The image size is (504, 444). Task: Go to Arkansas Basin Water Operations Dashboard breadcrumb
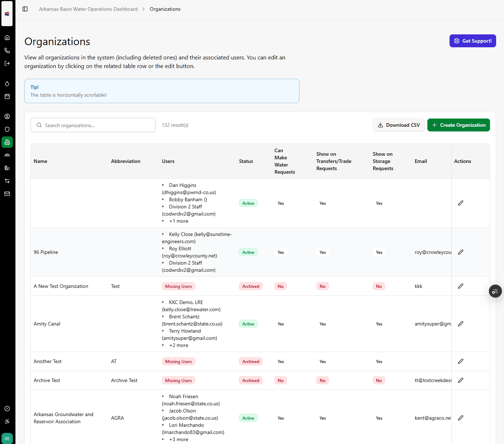pyautogui.click(x=88, y=9)
